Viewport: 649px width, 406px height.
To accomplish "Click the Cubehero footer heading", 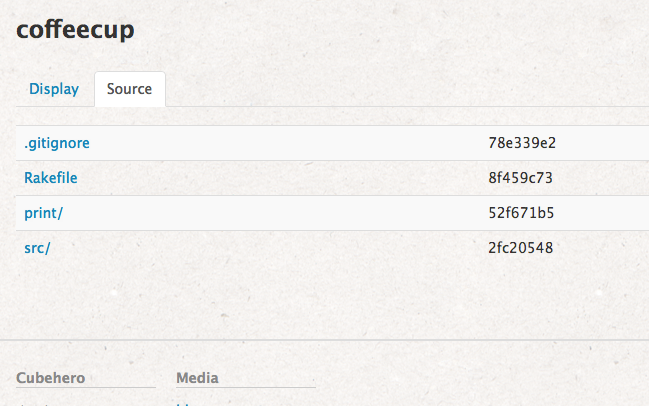I will tap(49, 378).
